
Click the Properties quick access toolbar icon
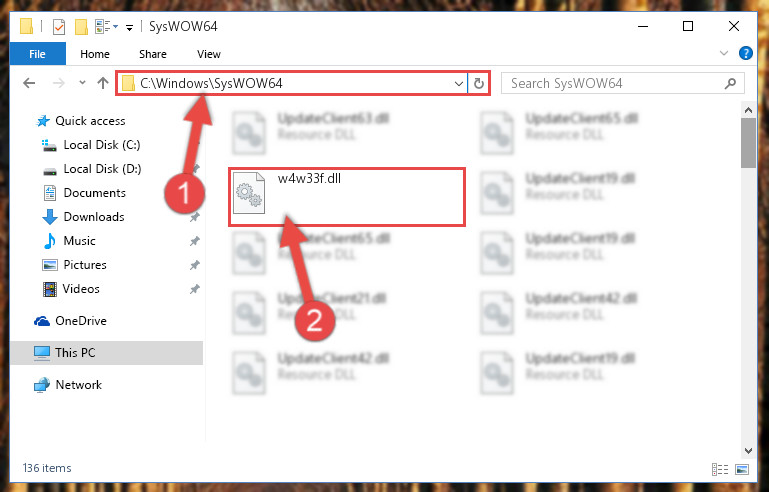click(59, 26)
